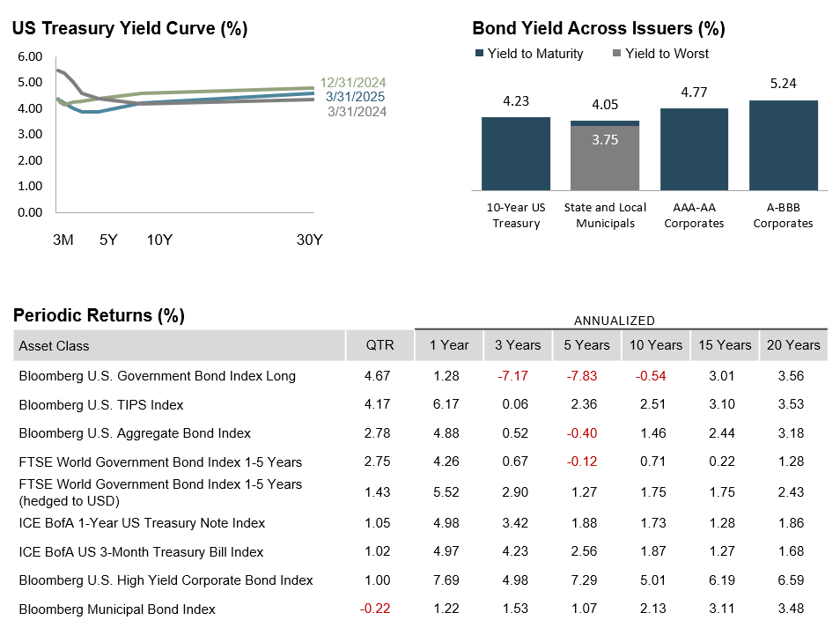Click Bloomberg U.S. High Yield Corporate row
The width and height of the screenshot is (840, 635).
[166, 580]
